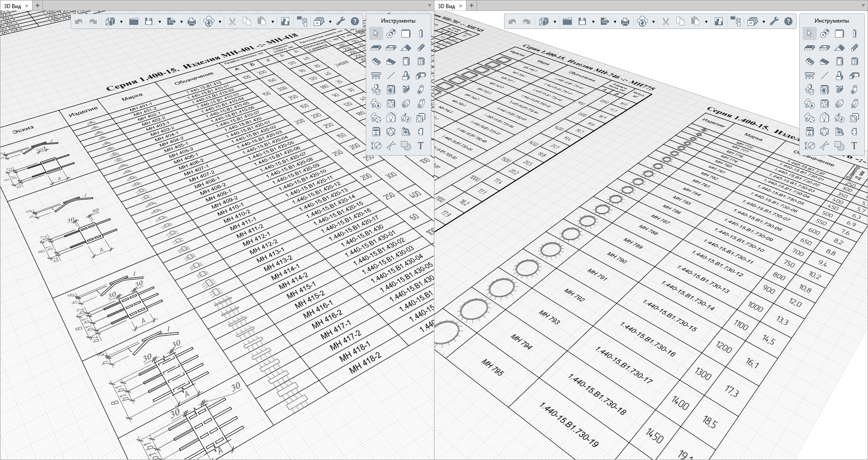Click the '1.440-15.В1.730-19' cell in right table
Viewport: 868px width, 460px height.
click(x=569, y=425)
